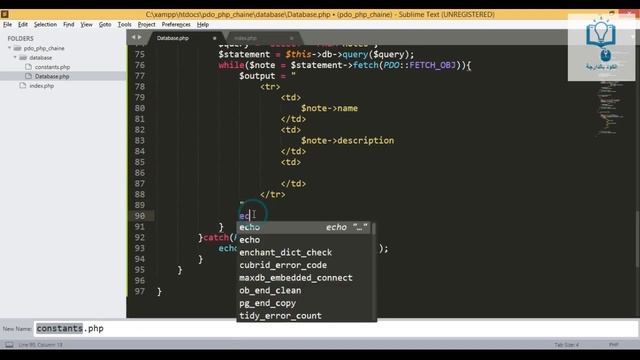Open Tab Size selector in status bar
640x360 pixels.
(x=567, y=345)
